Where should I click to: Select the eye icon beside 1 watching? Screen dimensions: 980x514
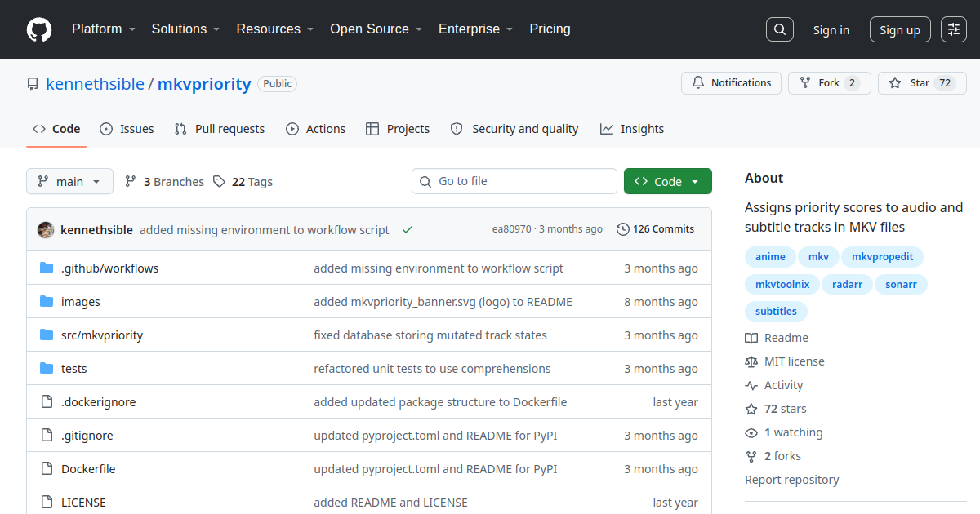[x=751, y=432]
